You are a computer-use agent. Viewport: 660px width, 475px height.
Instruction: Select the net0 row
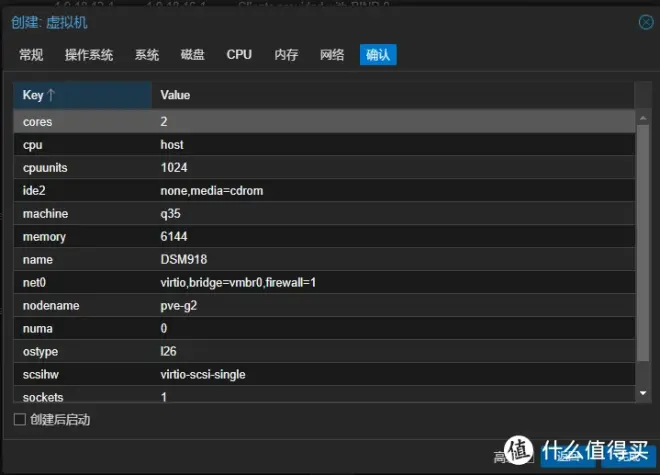click(x=324, y=283)
